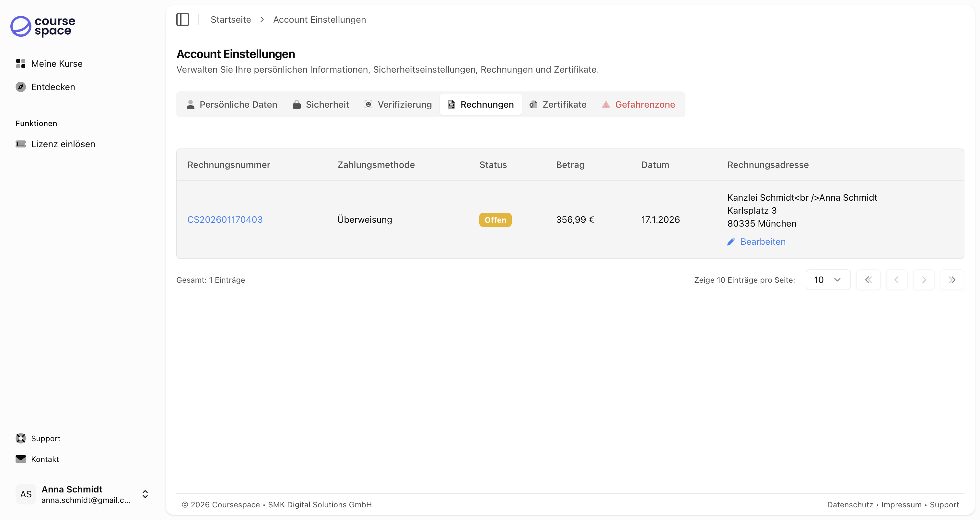This screenshot has width=980, height=520.
Task: Open Support via the lifebuoy icon
Action: point(20,438)
